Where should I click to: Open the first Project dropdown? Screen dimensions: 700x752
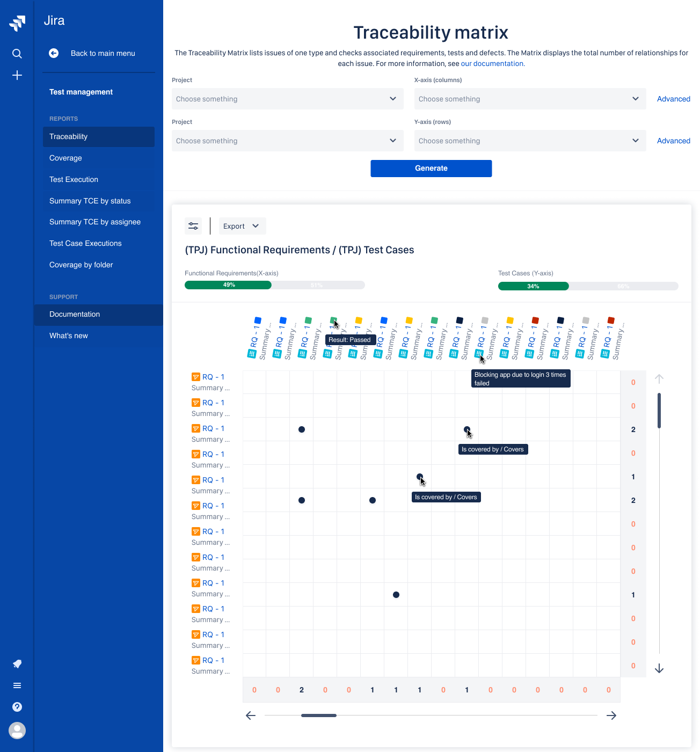pyautogui.click(x=288, y=99)
